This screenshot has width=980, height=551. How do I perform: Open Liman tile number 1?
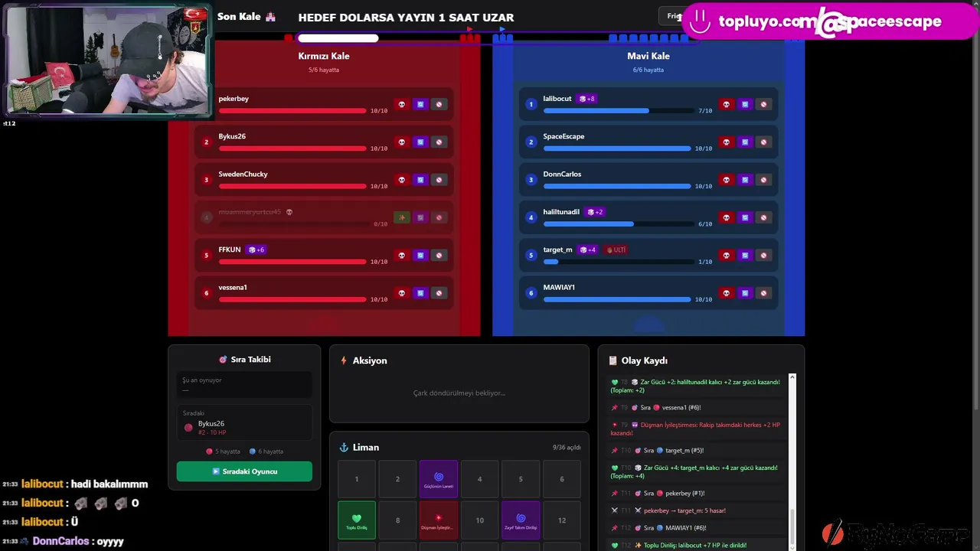pos(356,479)
